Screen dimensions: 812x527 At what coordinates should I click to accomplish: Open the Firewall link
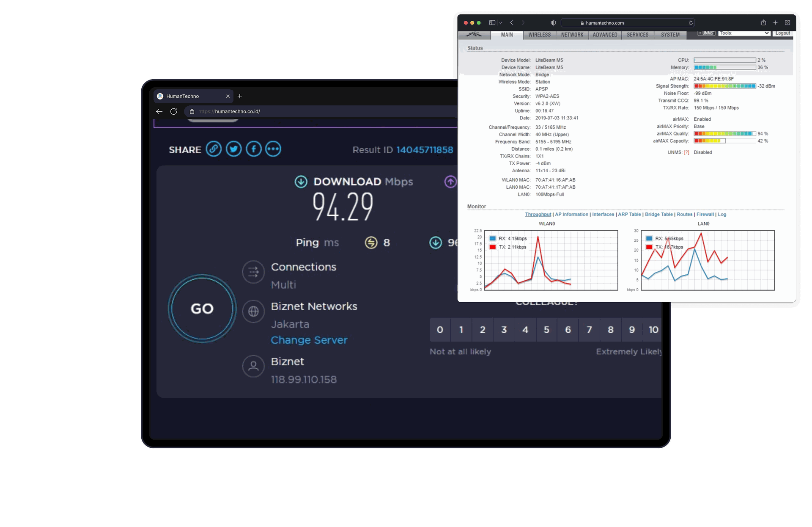[x=705, y=214]
